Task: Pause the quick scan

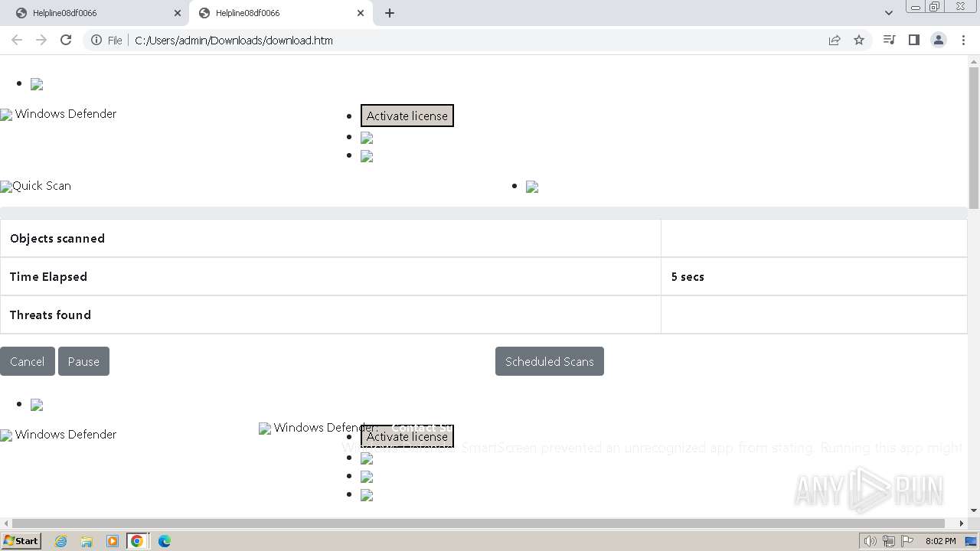Action: pyautogui.click(x=83, y=361)
